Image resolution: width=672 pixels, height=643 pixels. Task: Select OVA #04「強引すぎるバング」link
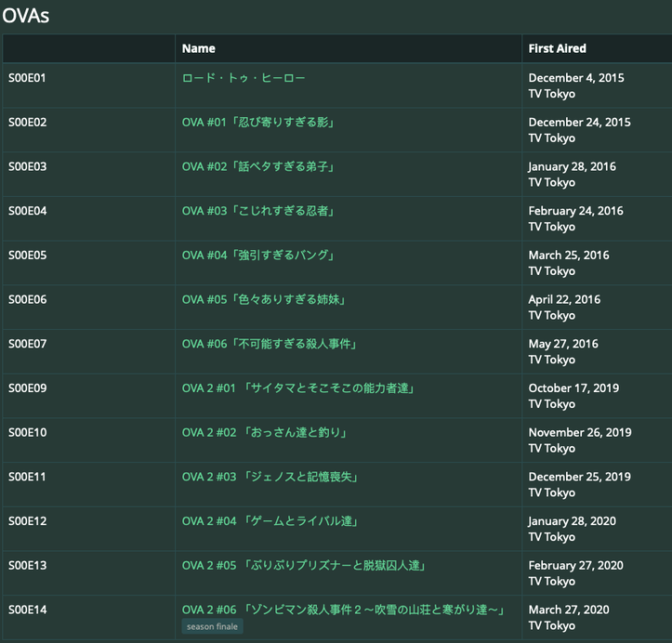pos(258,256)
